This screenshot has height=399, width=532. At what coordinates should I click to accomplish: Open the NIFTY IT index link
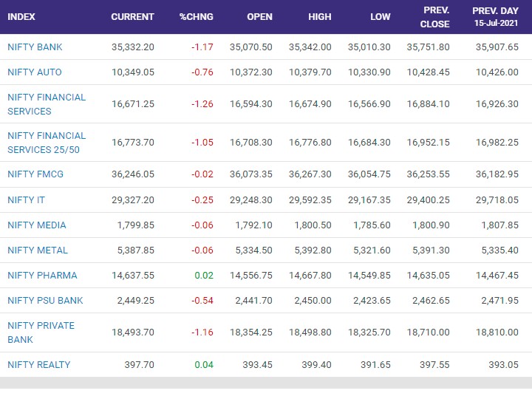coord(26,199)
